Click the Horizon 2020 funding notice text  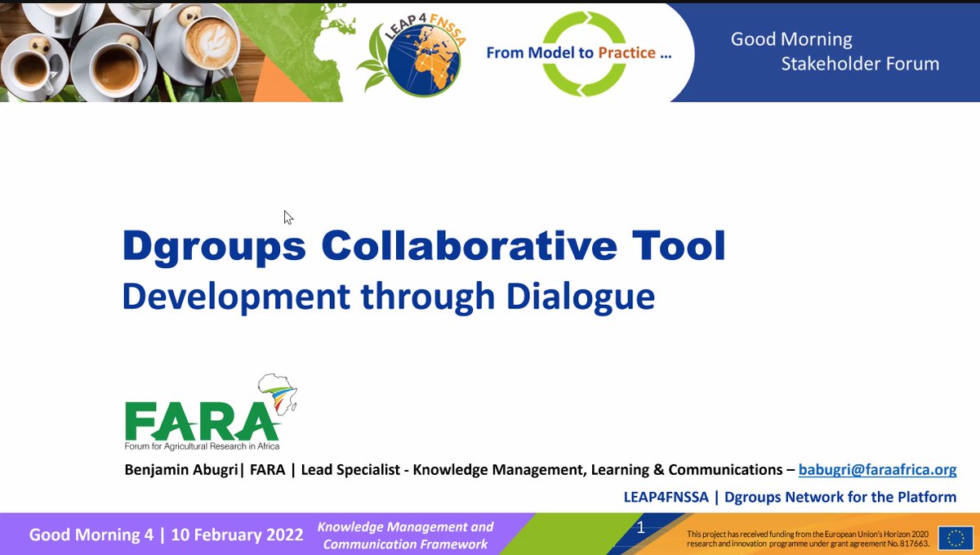(x=809, y=538)
